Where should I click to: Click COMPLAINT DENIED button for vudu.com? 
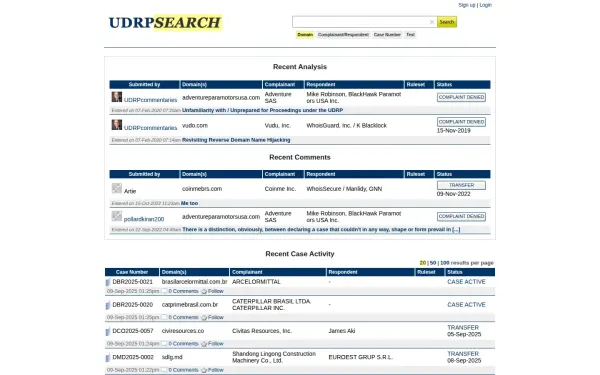click(x=461, y=122)
